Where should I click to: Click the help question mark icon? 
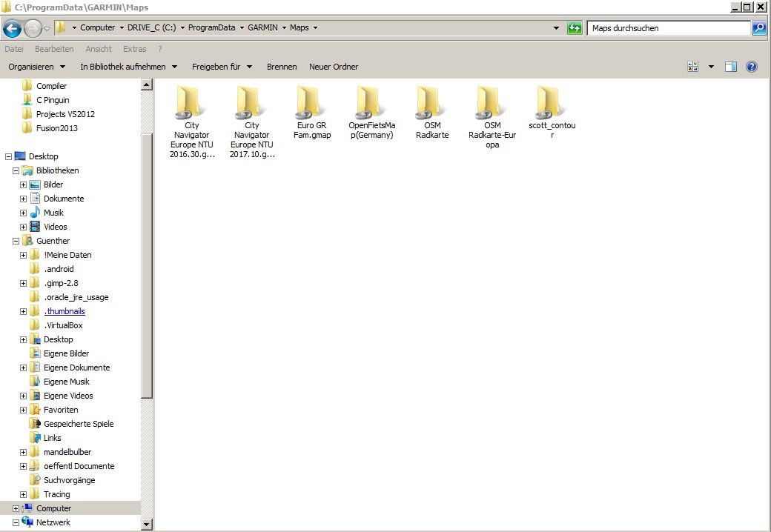click(x=751, y=67)
